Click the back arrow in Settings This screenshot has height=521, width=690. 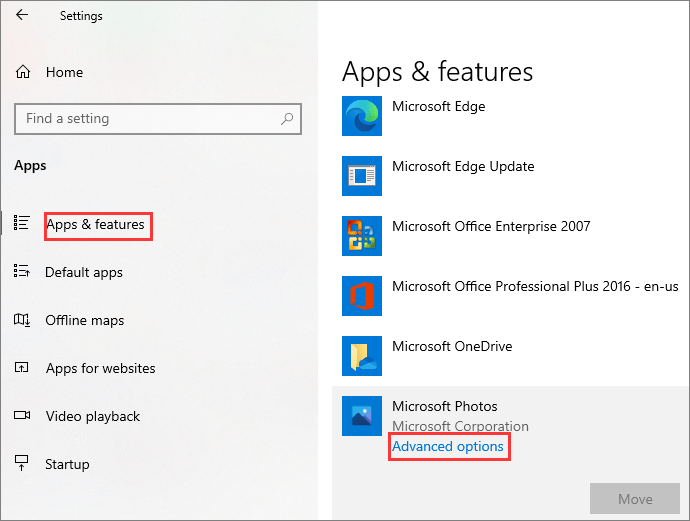[22, 16]
